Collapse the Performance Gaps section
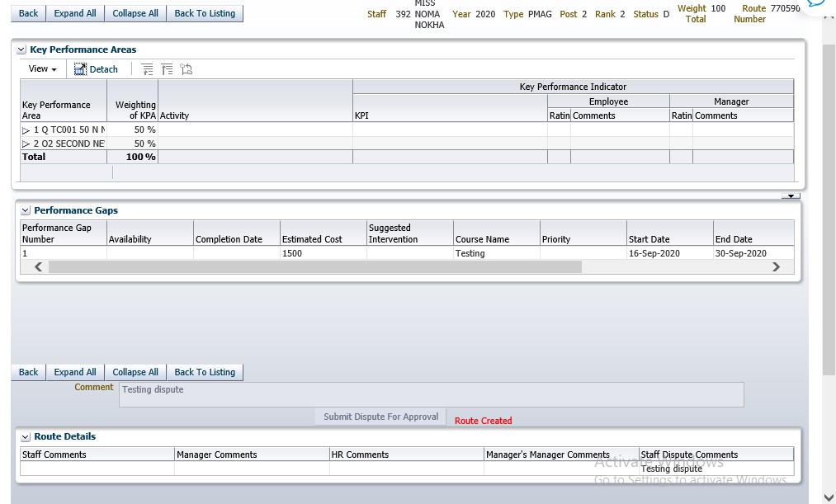The image size is (836, 504). pyautogui.click(x=26, y=211)
